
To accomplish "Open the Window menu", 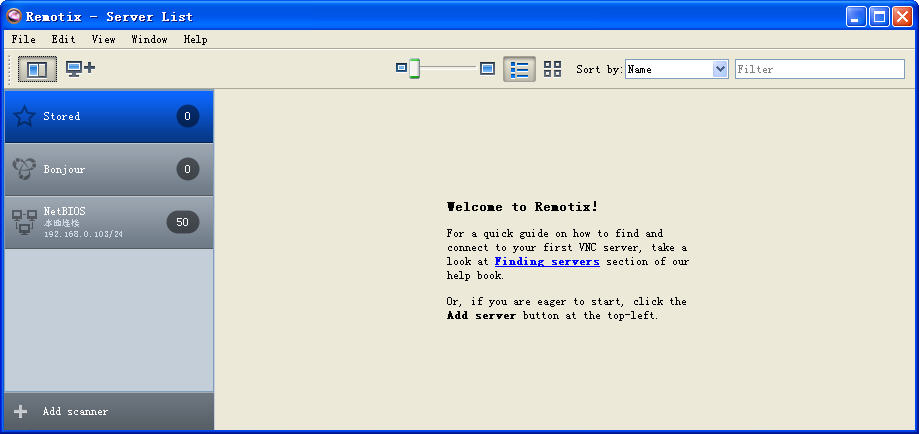I will [149, 39].
